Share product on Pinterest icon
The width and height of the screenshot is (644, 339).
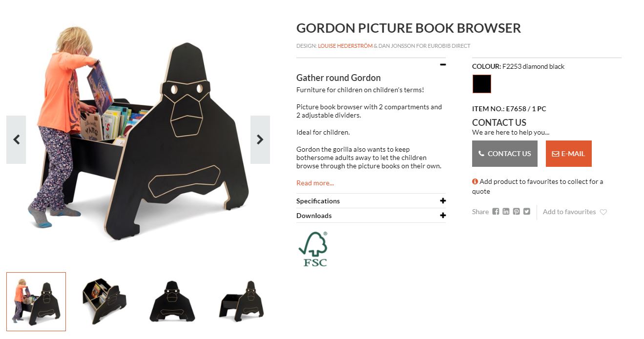click(516, 212)
